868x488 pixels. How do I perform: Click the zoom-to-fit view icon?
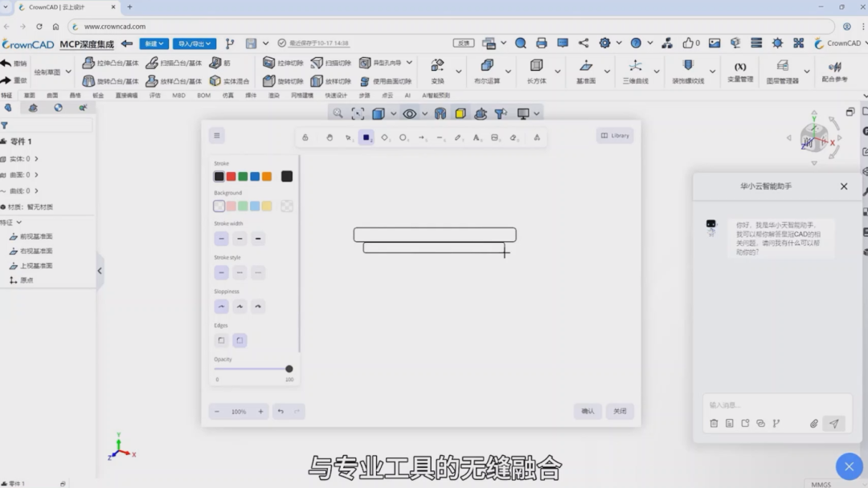tap(358, 113)
